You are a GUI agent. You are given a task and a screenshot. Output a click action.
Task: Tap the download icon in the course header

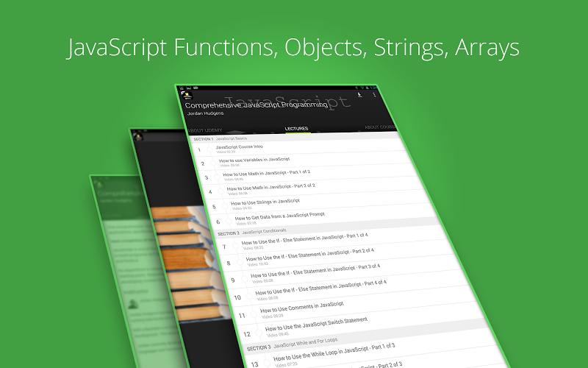(360, 94)
